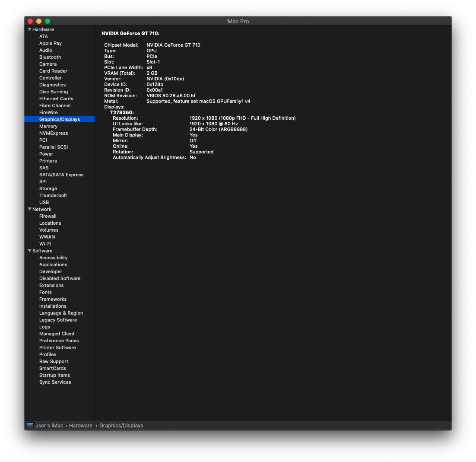This screenshot has height=462, width=476.
Task: Select Logs in the sidebar
Action: [x=44, y=327]
